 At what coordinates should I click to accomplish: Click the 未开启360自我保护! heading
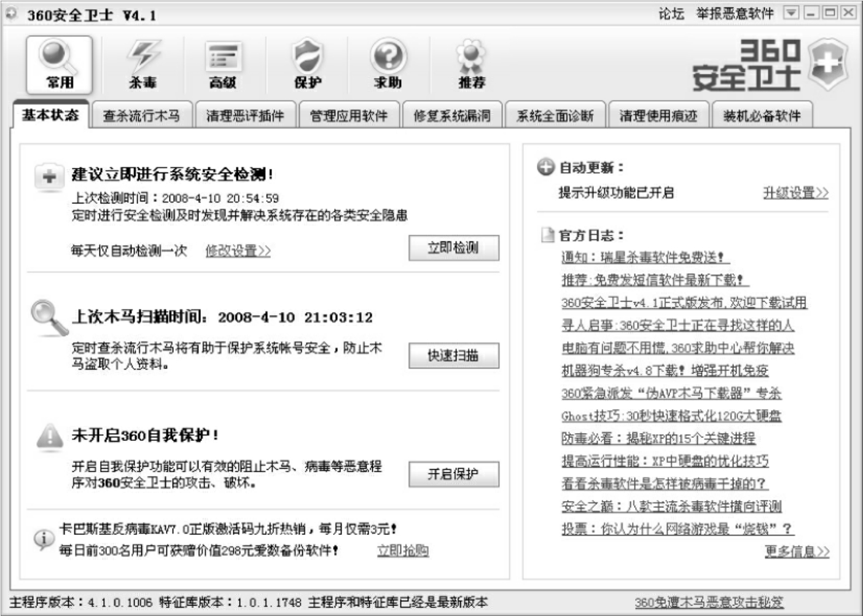[145, 435]
